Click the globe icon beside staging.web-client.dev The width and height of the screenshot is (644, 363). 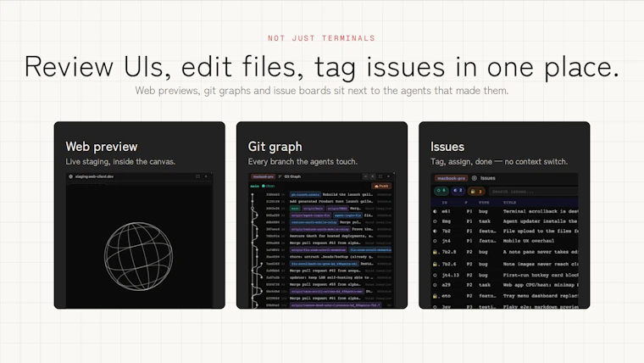(x=70, y=176)
